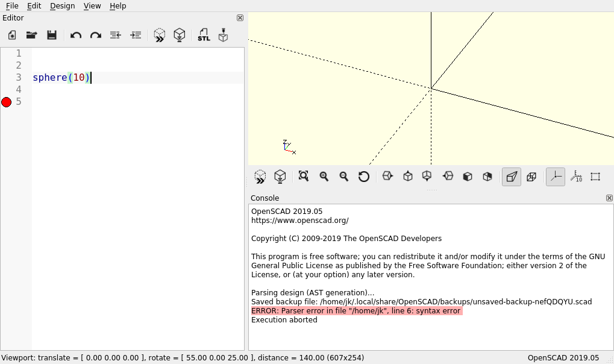Open the Design menu
The width and height of the screenshot is (614, 364).
62,5
